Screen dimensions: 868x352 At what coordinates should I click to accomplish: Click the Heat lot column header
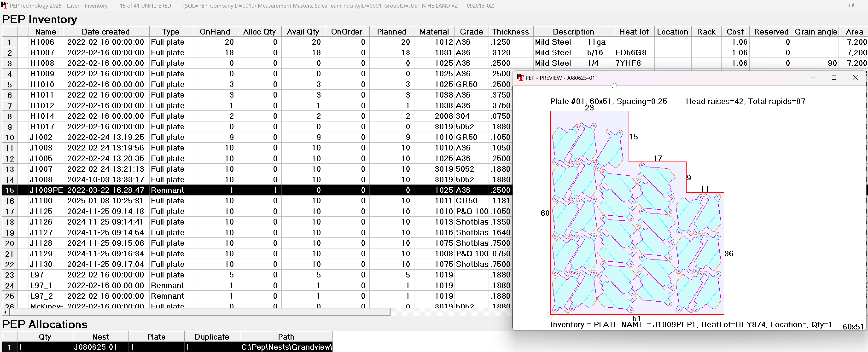click(x=634, y=32)
